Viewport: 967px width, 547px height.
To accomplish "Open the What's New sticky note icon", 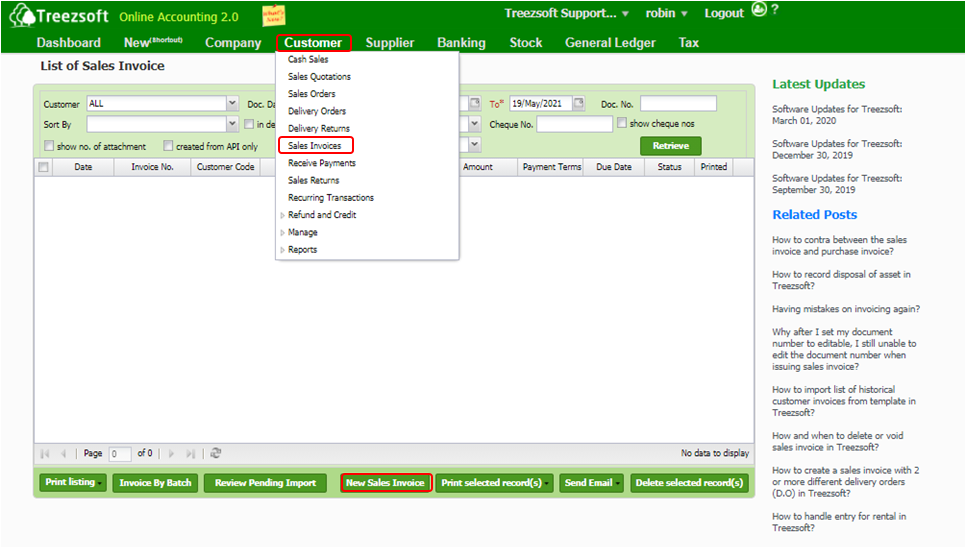I will click(x=273, y=15).
